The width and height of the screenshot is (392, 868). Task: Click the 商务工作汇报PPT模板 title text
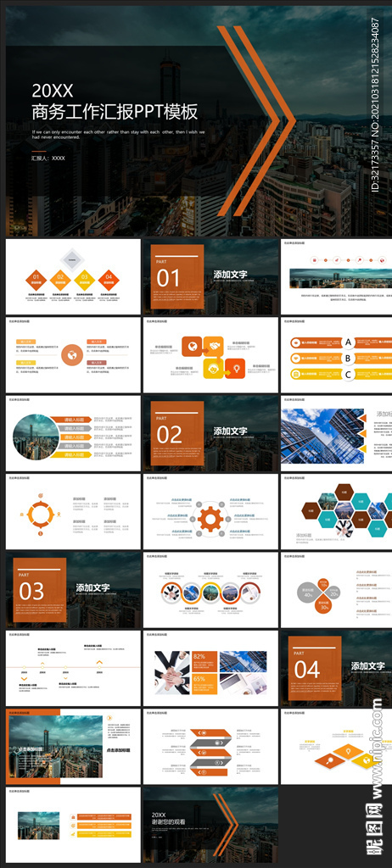[115, 112]
